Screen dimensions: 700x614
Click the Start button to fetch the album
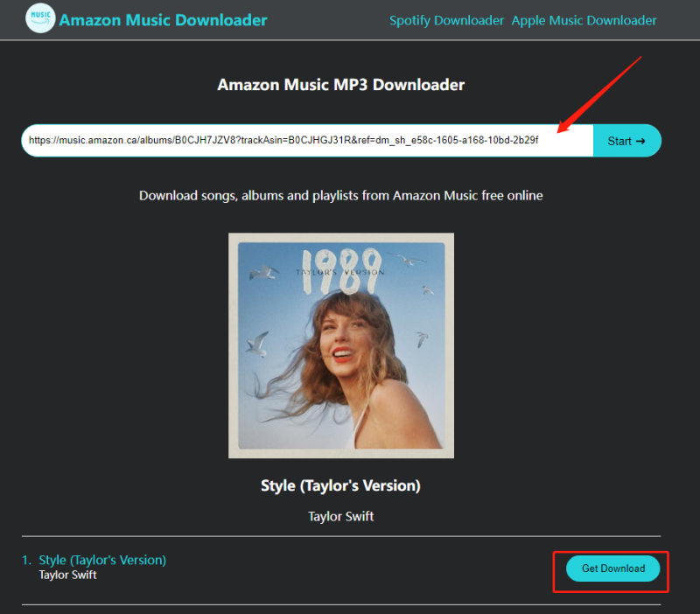(626, 140)
